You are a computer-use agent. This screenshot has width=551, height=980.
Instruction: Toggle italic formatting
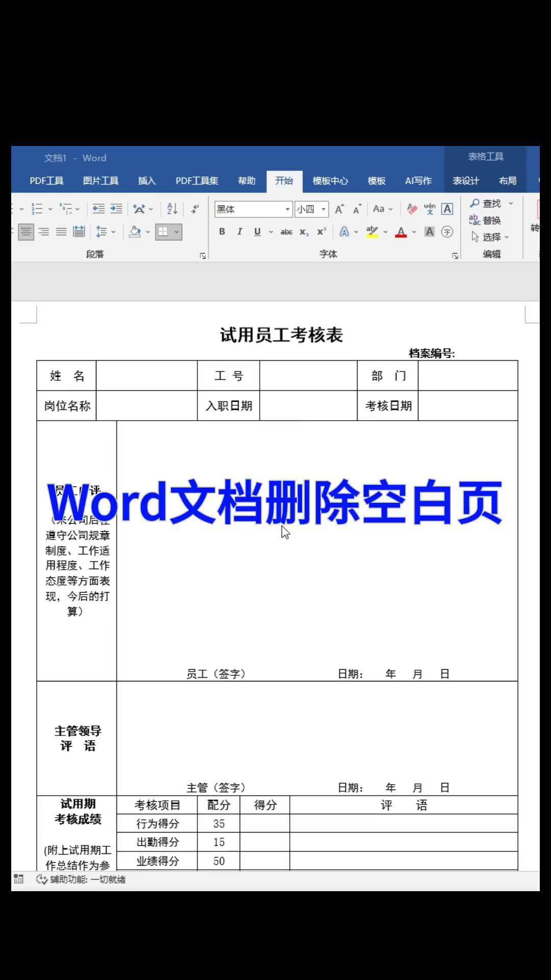click(x=239, y=232)
